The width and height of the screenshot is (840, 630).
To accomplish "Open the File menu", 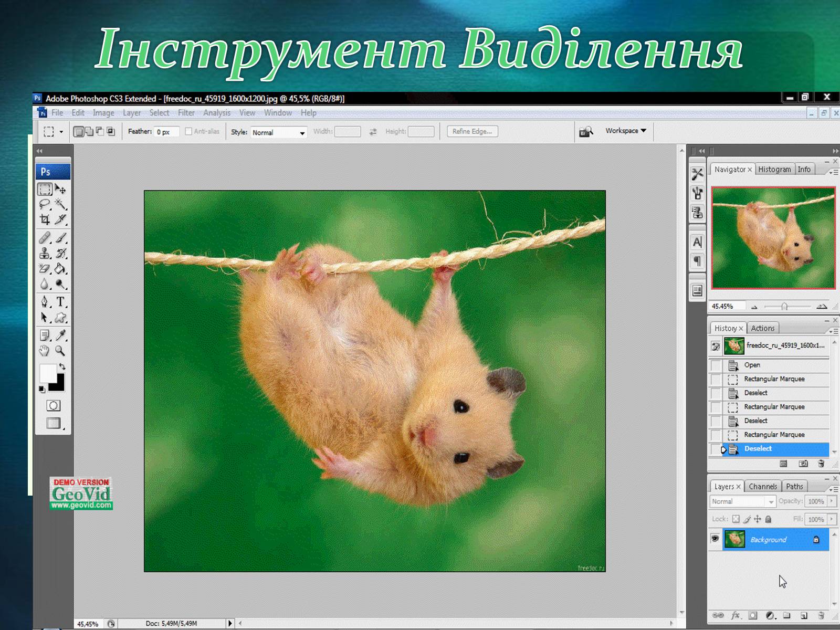I will click(57, 113).
